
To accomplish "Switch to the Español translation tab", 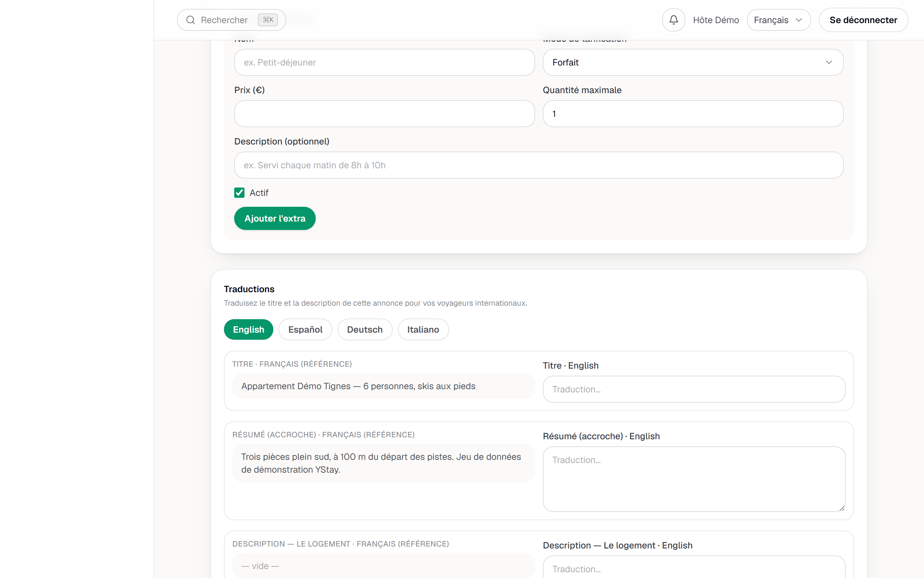I will pos(305,329).
